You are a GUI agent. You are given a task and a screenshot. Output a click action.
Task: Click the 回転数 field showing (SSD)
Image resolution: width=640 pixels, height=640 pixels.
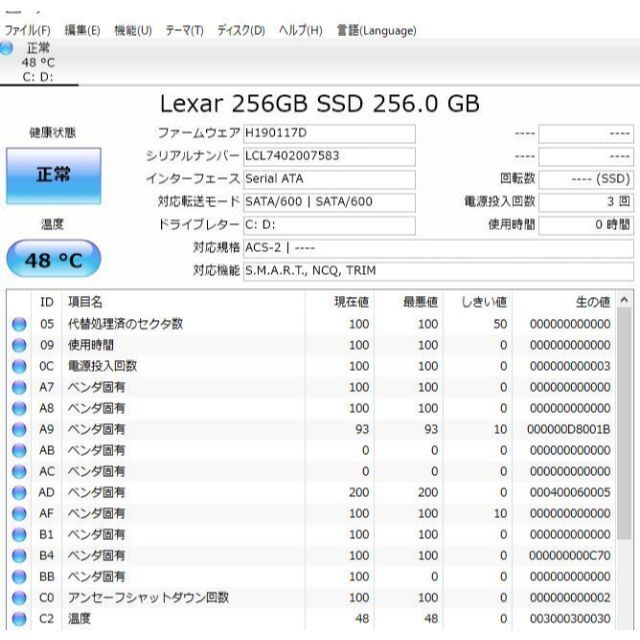click(586, 180)
